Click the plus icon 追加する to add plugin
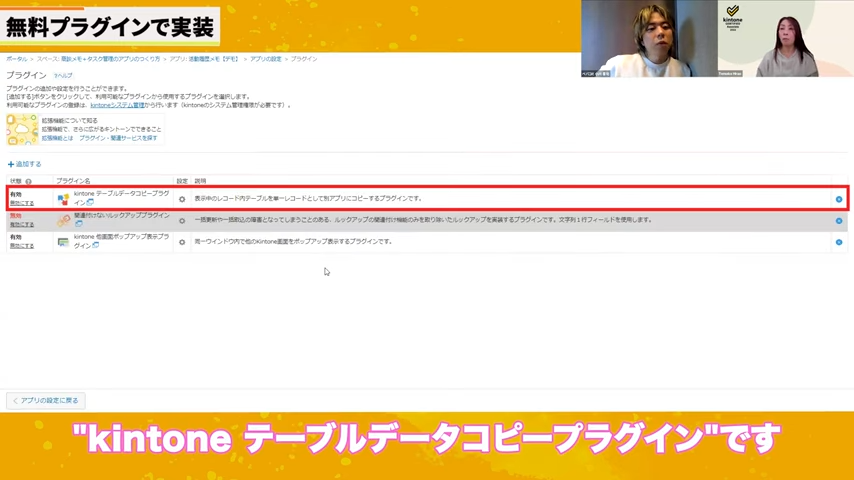854x480 pixels. tap(10, 164)
